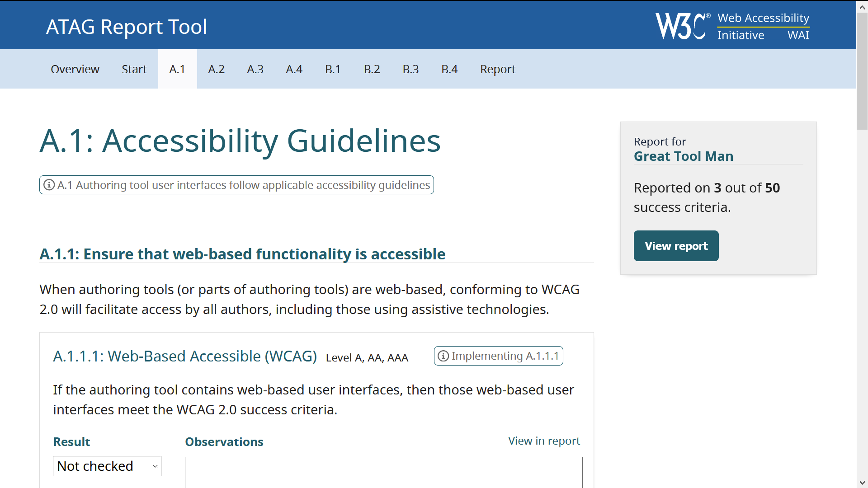Switch to the Overview tab
868x488 pixels.
click(75, 69)
